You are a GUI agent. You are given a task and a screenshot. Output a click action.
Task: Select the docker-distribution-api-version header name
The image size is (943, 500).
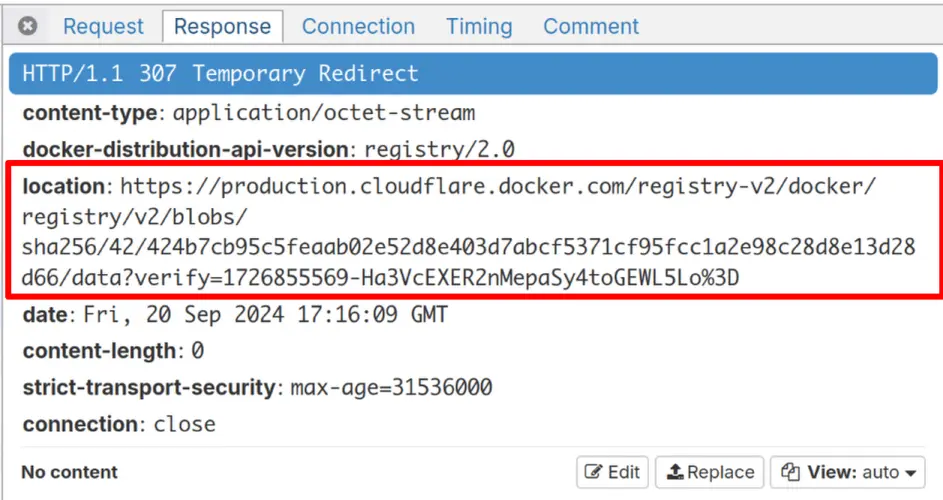pos(185,150)
